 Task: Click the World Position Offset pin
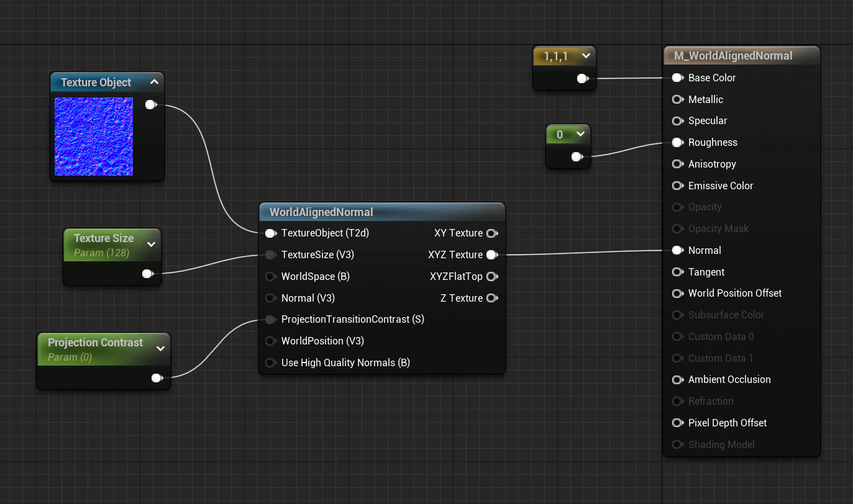[x=678, y=293]
